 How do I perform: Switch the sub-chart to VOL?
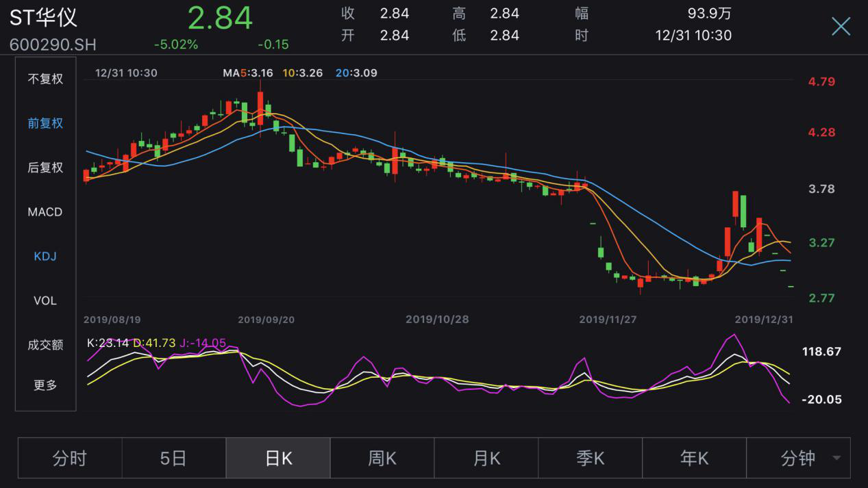pos(45,300)
